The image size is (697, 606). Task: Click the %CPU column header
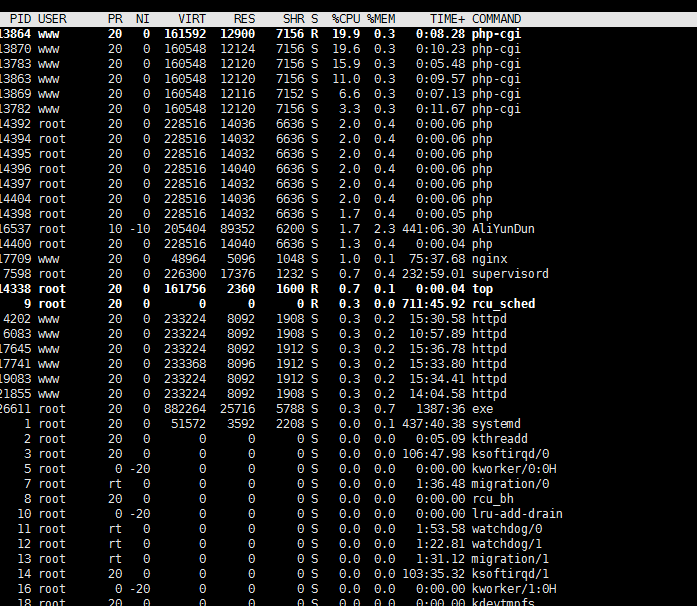coord(346,19)
